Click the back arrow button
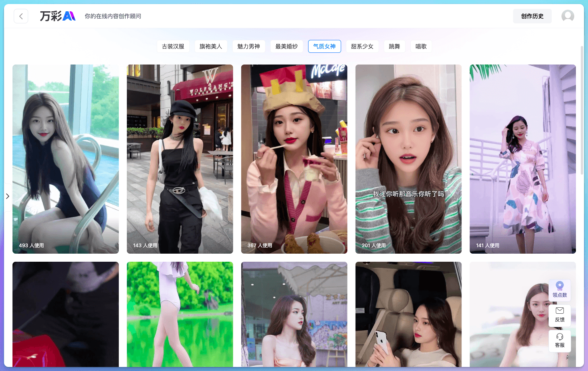Viewport: 588px width, 371px height. (x=21, y=16)
